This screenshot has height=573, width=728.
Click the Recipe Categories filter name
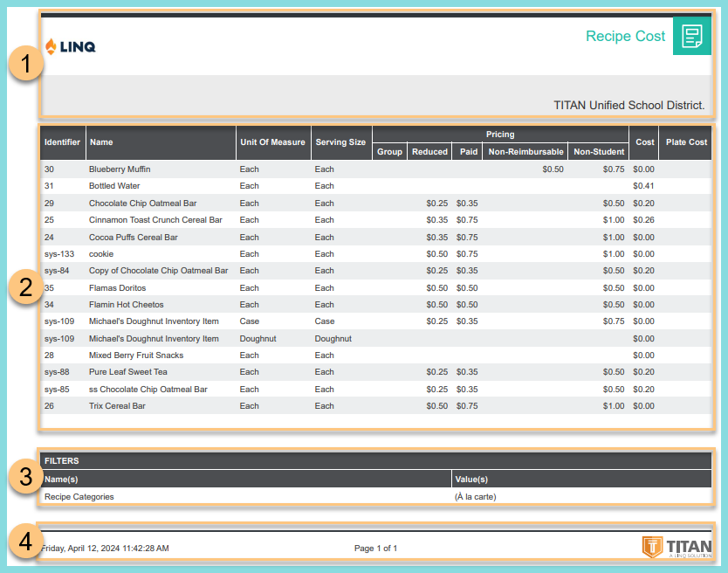tap(79, 496)
